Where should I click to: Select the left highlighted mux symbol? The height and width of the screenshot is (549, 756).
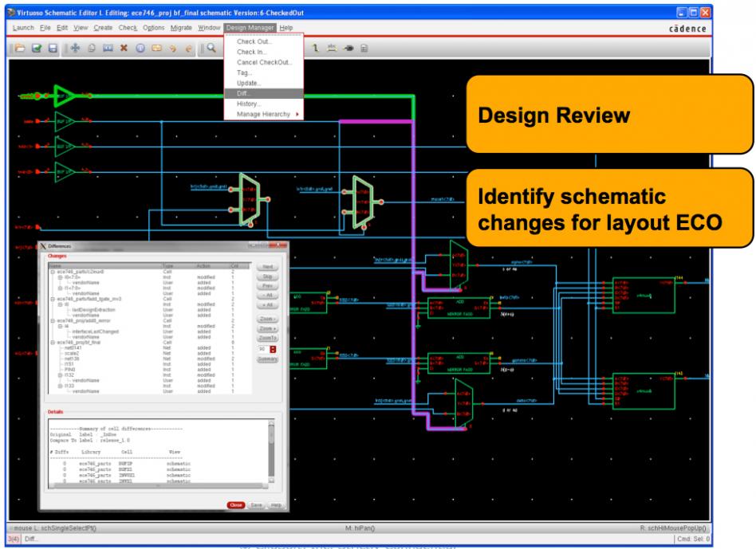coord(250,200)
